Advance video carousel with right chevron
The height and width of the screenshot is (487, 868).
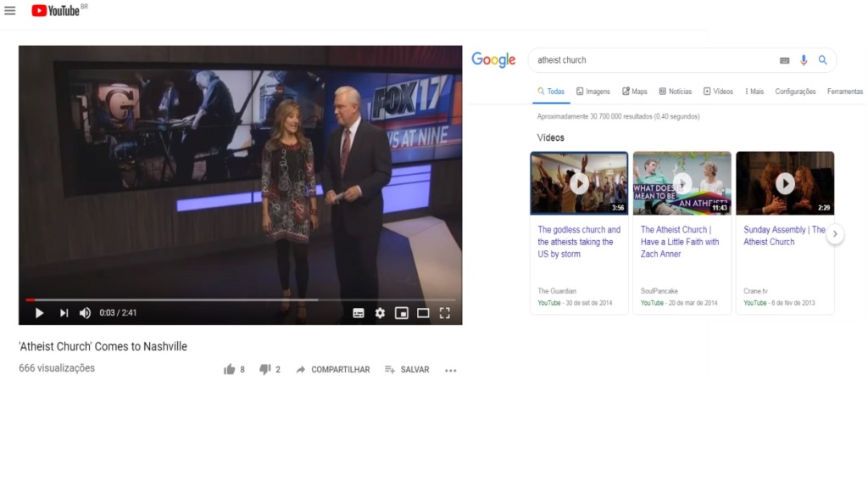pyautogui.click(x=835, y=234)
